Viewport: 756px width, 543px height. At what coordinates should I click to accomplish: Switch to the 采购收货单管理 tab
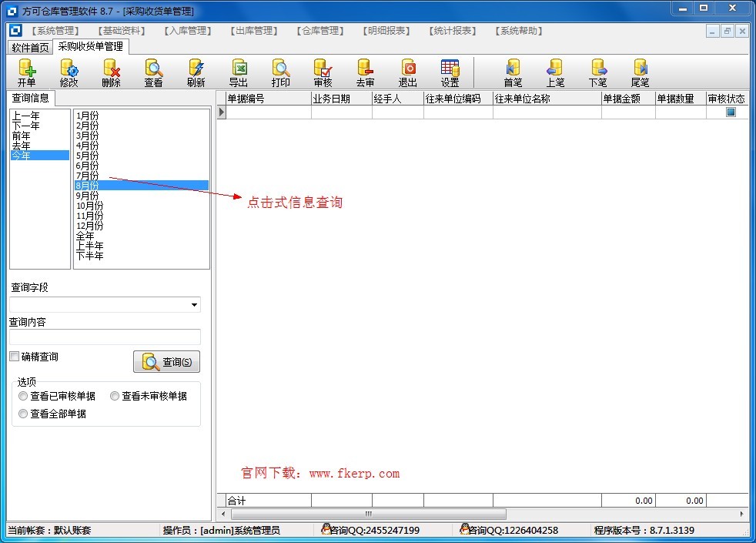tap(91, 46)
